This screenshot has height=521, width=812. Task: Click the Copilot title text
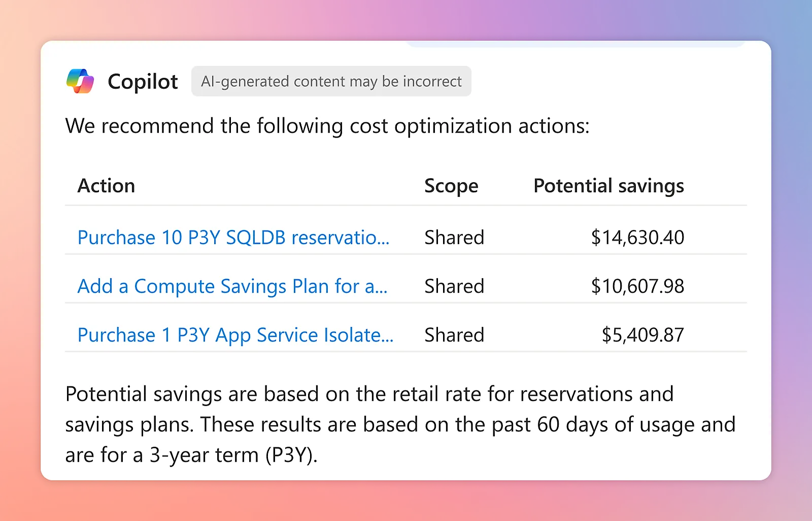click(x=143, y=81)
